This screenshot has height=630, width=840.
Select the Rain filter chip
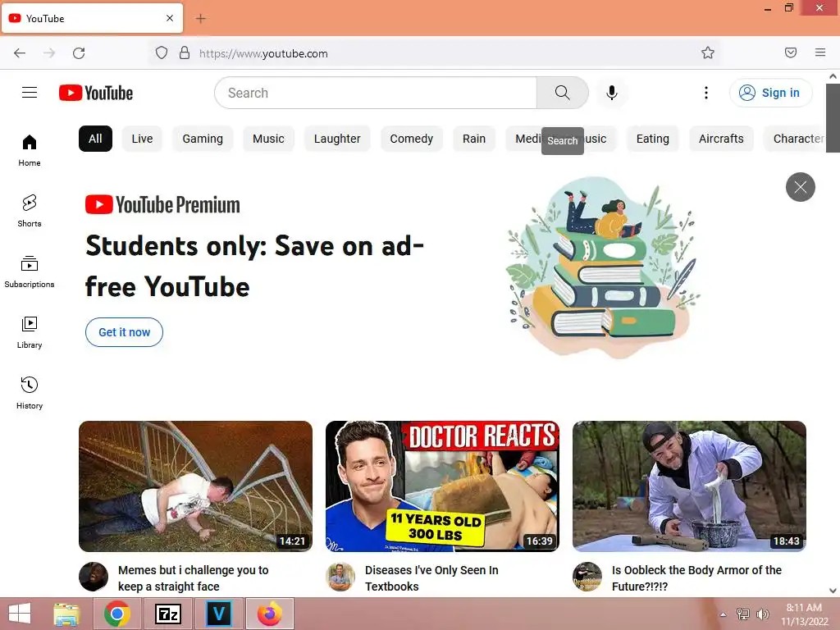click(x=474, y=139)
